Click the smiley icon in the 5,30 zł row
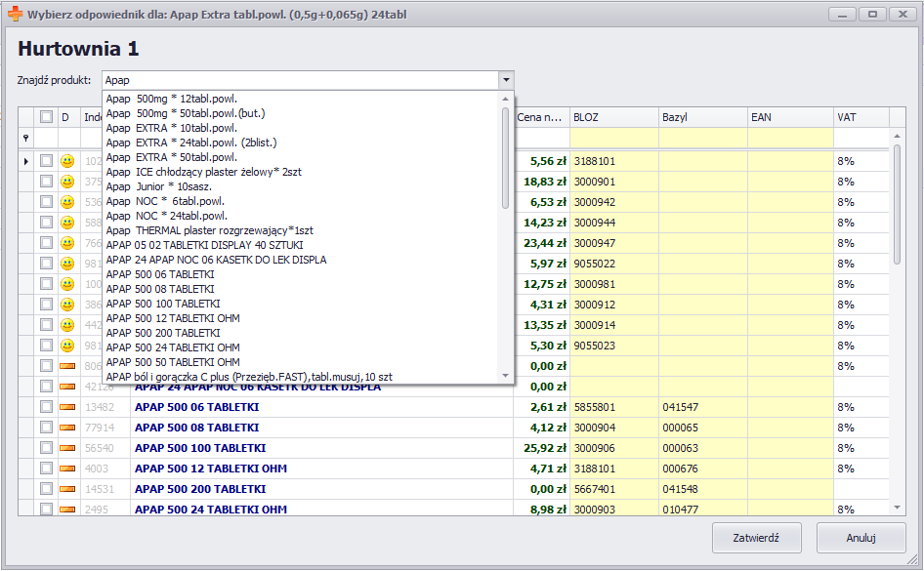The height and width of the screenshot is (571, 924). 67,346
